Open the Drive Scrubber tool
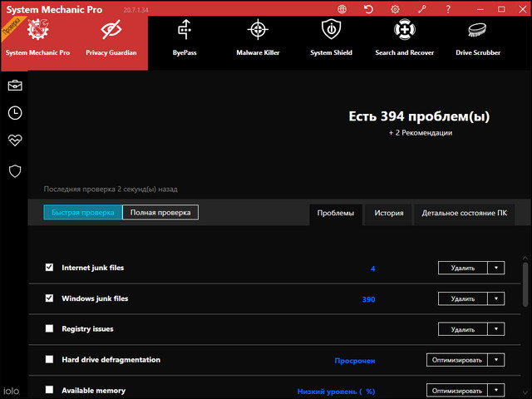The height and width of the screenshot is (399, 532). [x=477, y=37]
